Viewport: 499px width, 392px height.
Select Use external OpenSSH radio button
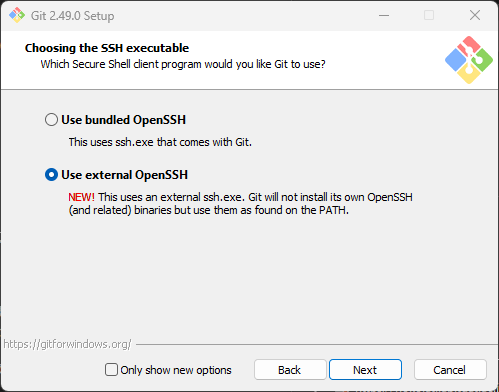pyautogui.click(x=51, y=175)
